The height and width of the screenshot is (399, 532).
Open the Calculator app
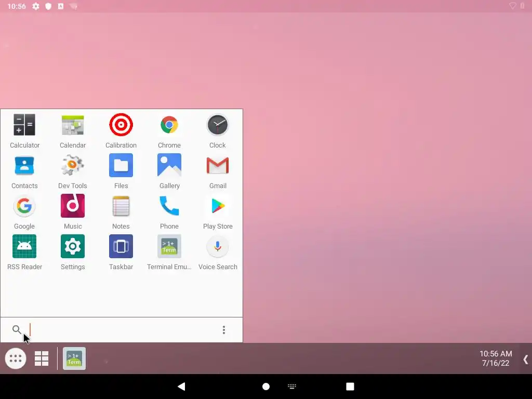pos(24,130)
